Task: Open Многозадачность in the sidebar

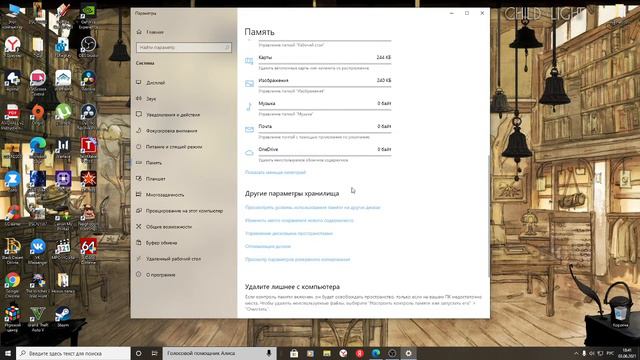Action: click(165, 195)
